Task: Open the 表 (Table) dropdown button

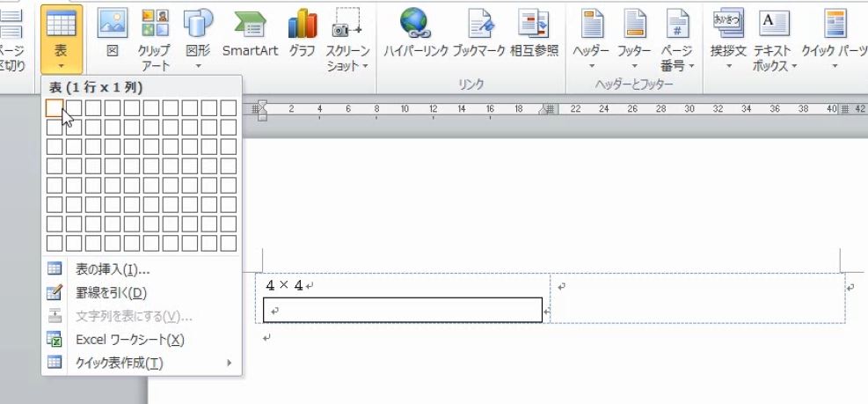Action: [62, 39]
